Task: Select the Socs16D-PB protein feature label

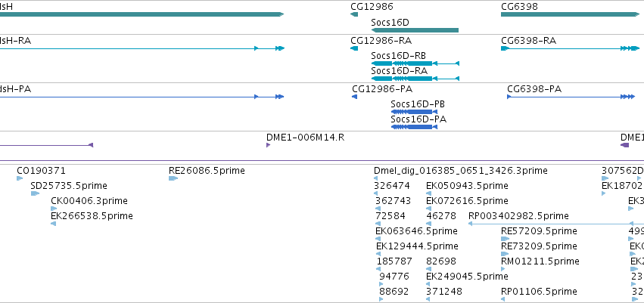Action: pyautogui.click(x=418, y=104)
